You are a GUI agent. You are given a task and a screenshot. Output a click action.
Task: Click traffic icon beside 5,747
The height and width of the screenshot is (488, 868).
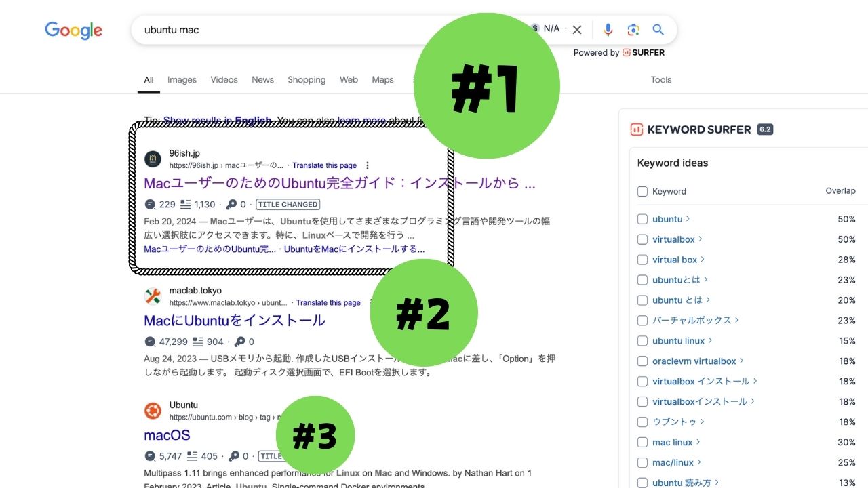(x=150, y=456)
